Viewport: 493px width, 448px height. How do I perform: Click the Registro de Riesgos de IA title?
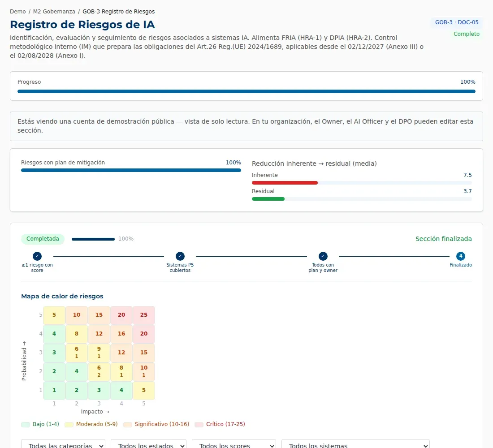tap(82, 25)
